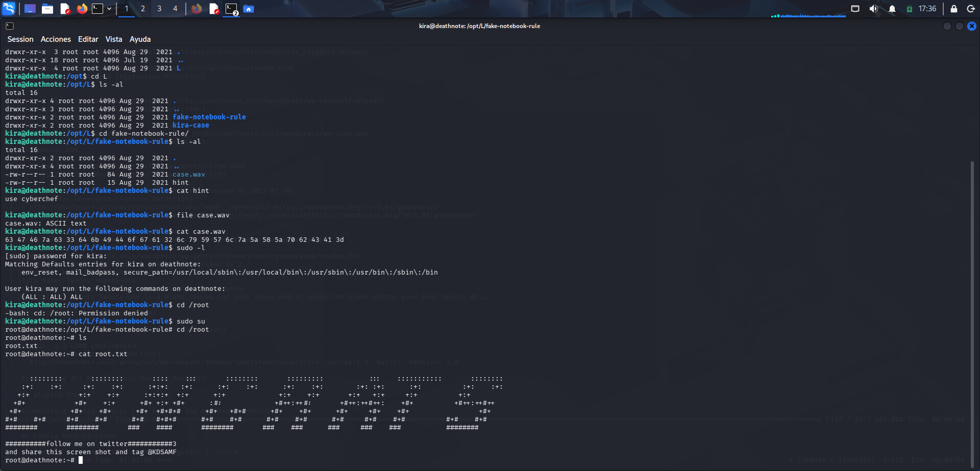
Task: Open the Kali applications menu
Action: (9, 9)
